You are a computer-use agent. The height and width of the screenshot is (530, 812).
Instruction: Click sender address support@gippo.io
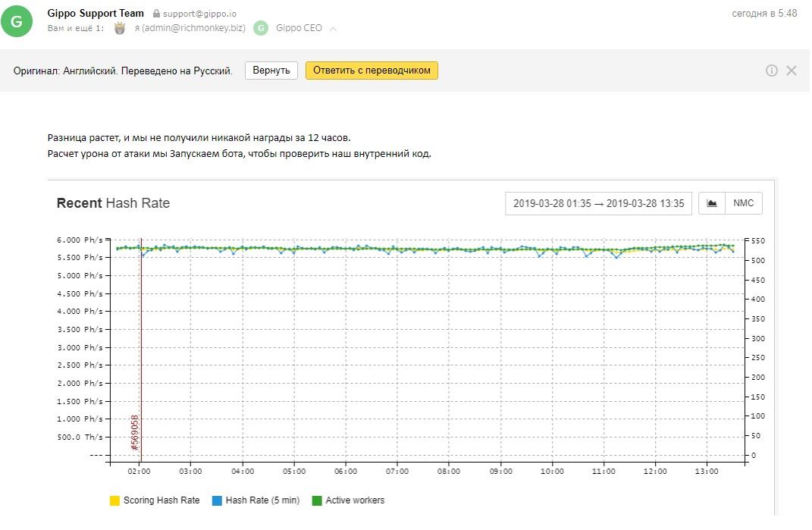pyautogui.click(x=200, y=14)
